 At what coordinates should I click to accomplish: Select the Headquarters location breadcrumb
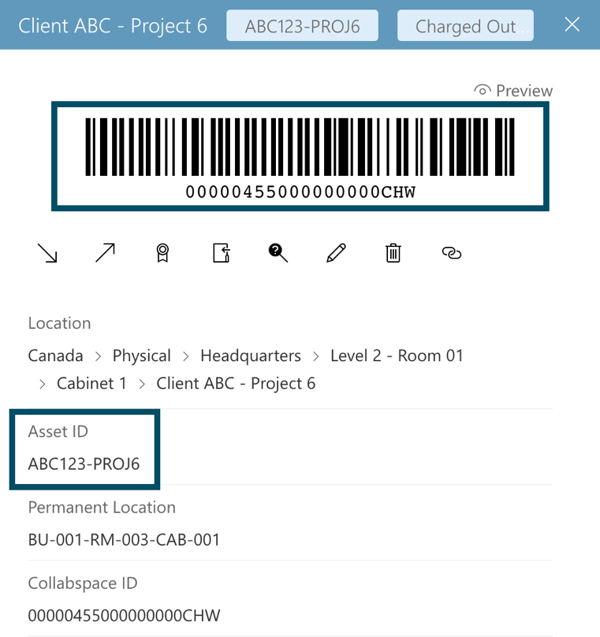click(x=251, y=356)
